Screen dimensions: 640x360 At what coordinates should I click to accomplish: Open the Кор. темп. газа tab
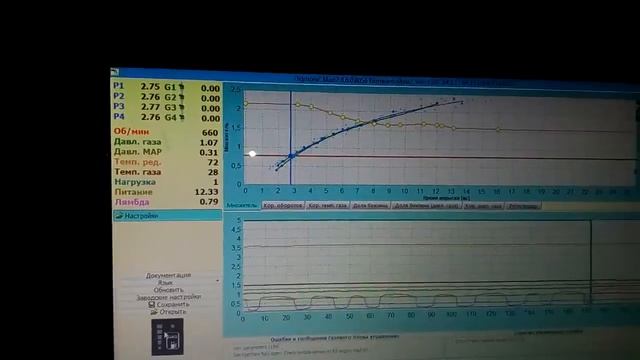point(327,206)
